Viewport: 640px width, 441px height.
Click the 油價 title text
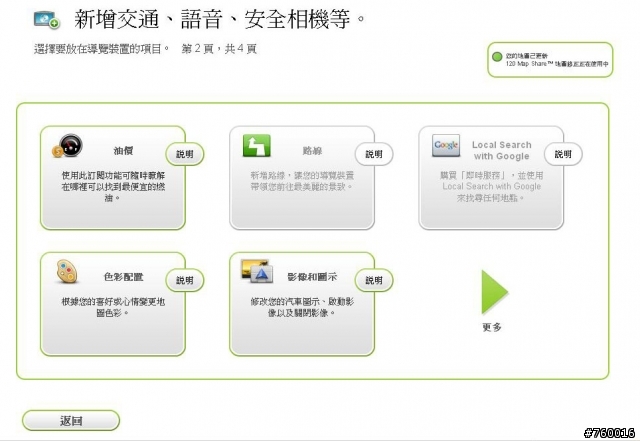[123, 151]
